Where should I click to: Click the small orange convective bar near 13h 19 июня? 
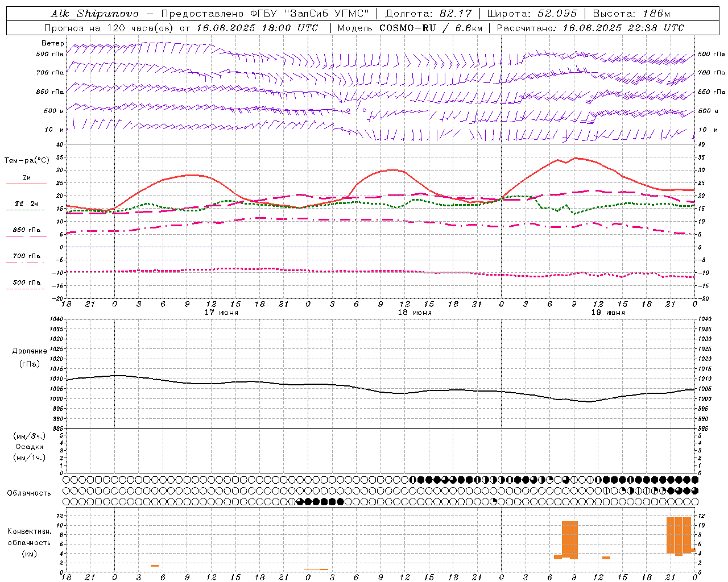click(x=606, y=558)
